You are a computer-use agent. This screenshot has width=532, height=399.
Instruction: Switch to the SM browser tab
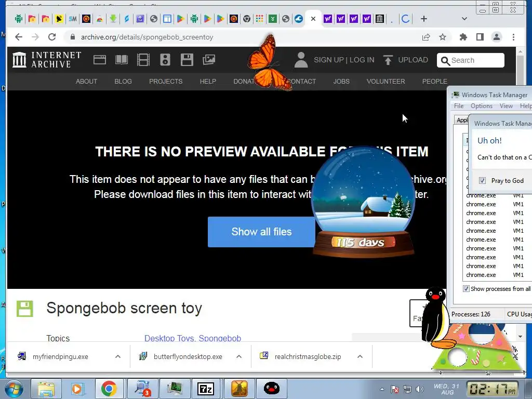tap(73, 19)
